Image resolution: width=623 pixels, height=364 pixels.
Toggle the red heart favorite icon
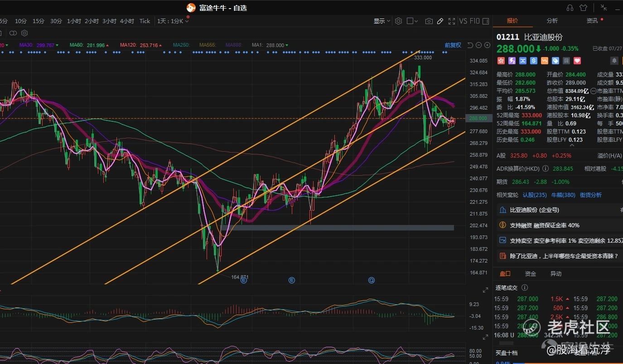pos(577,61)
